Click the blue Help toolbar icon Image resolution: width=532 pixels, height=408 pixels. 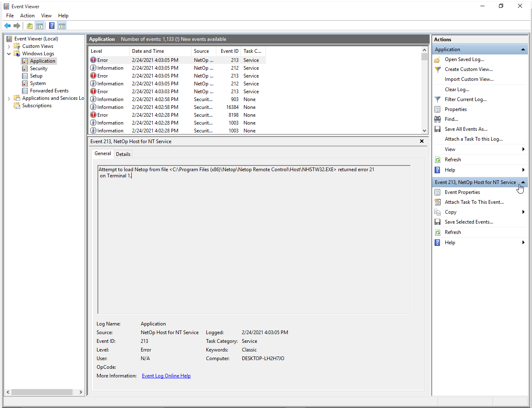click(x=52, y=26)
